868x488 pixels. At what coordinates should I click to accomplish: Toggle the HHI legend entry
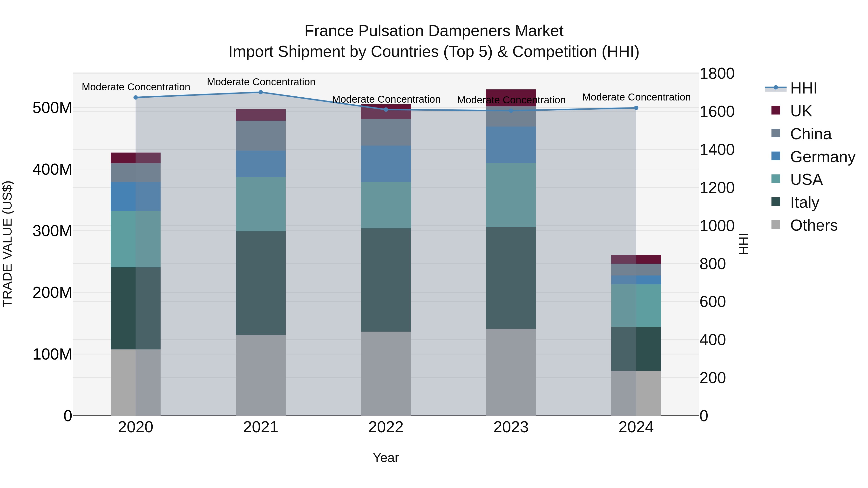791,88
